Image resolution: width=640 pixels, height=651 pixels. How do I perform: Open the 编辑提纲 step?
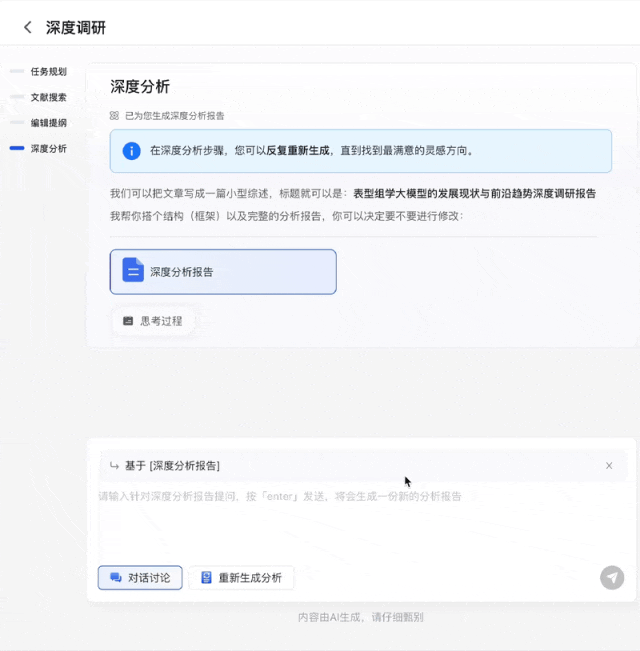(x=48, y=123)
